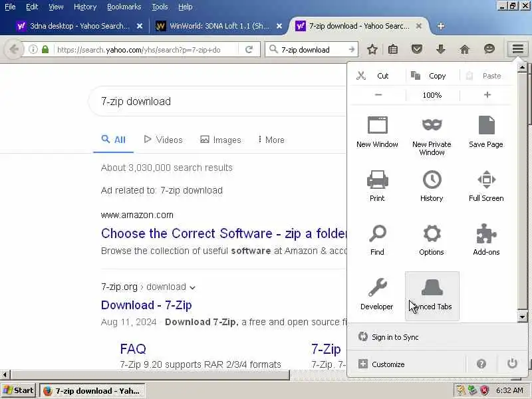
Task: Open the Edit menu
Action: pyautogui.click(x=32, y=7)
